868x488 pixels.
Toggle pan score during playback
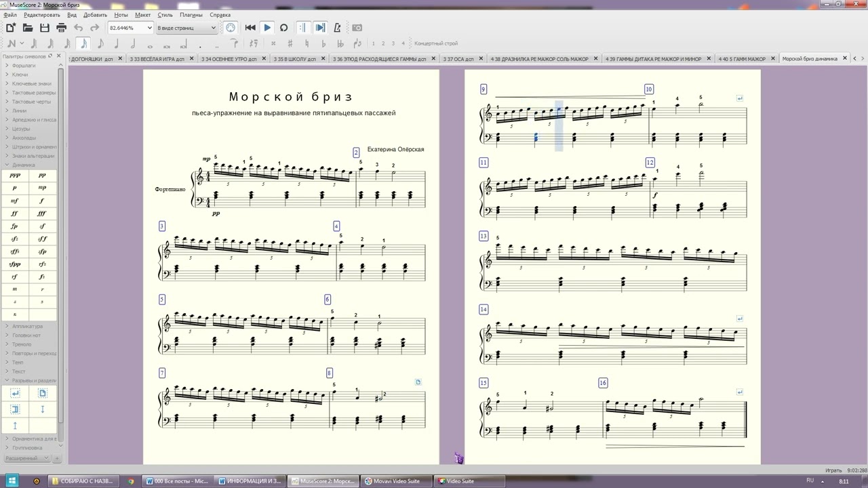pyautogui.click(x=320, y=28)
